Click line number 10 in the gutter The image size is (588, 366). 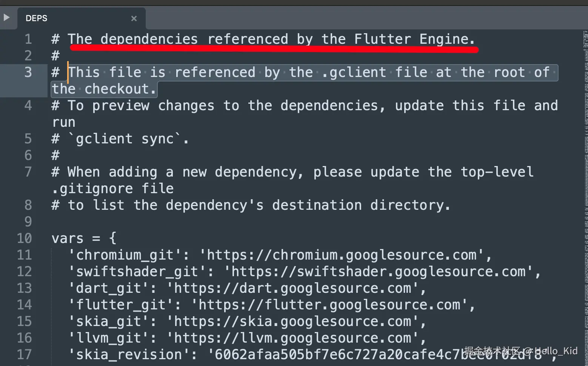[x=25, y=238]
